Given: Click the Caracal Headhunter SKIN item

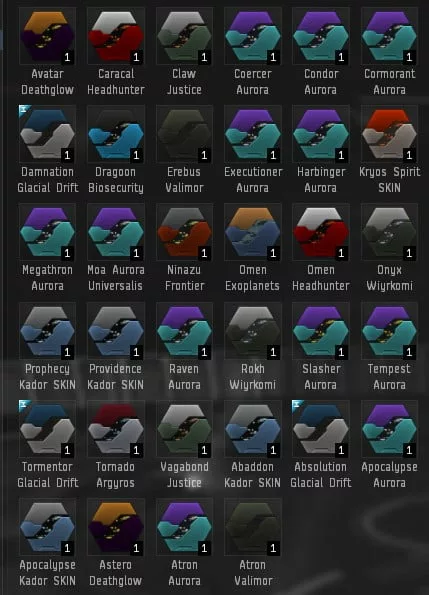Looking at the screenshot, I should 116,36.
